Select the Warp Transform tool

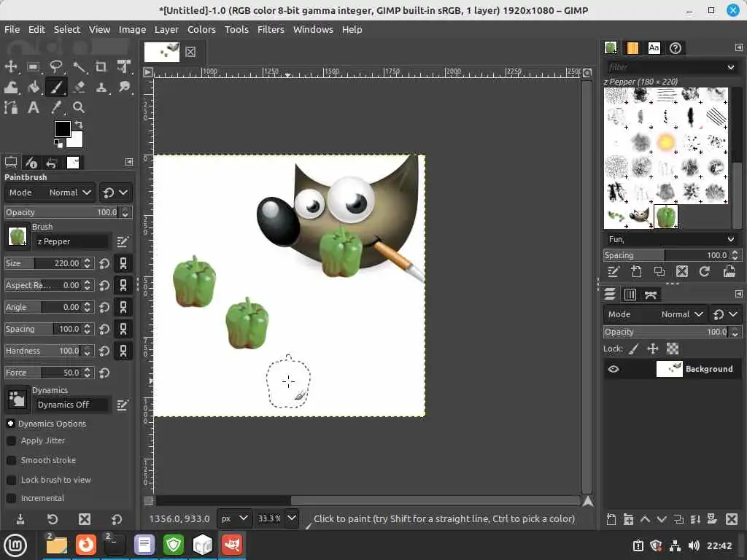10,87
